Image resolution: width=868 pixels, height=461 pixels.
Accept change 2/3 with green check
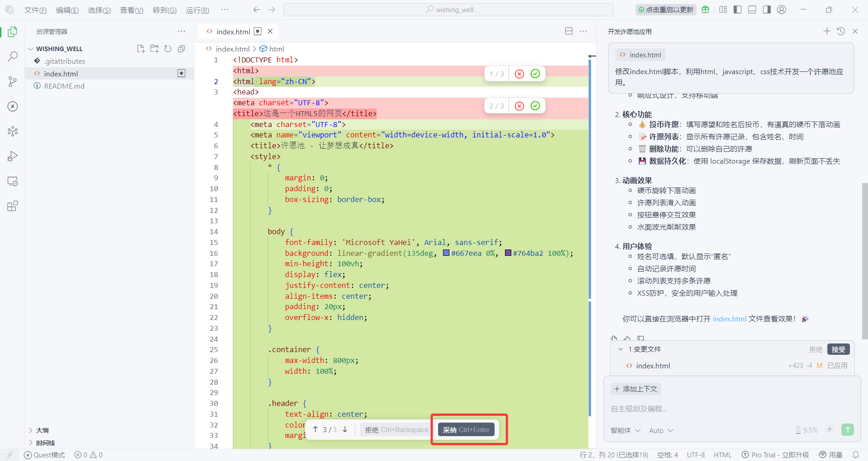[535, 106]
